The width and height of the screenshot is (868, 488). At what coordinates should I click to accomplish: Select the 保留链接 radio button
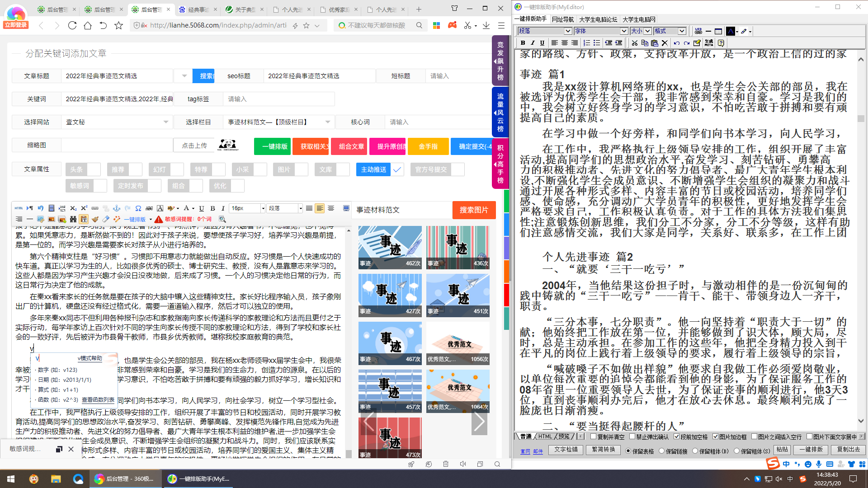point(662,450)
